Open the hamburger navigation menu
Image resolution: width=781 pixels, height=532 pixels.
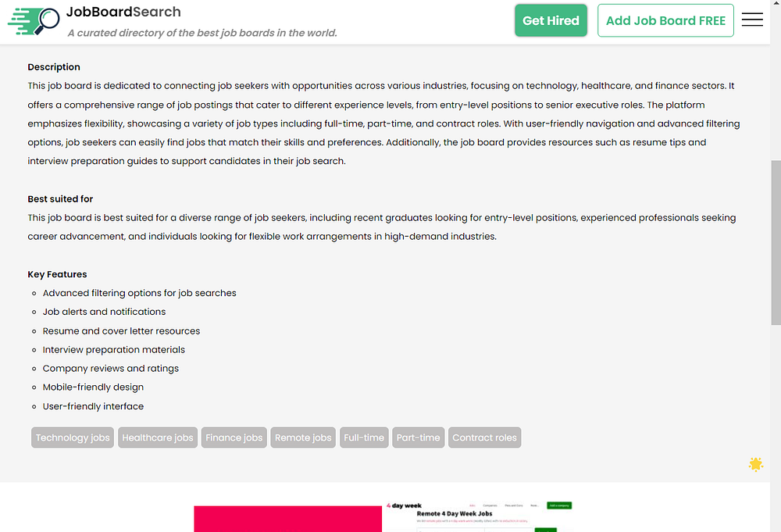[752, 20]
